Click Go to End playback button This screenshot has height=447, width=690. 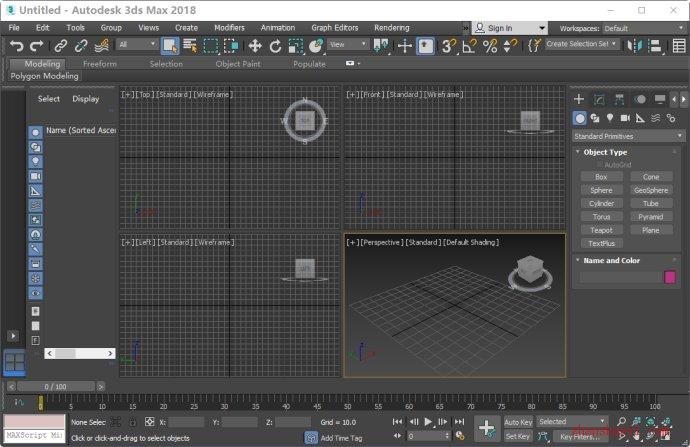click(x=459, y=421)
